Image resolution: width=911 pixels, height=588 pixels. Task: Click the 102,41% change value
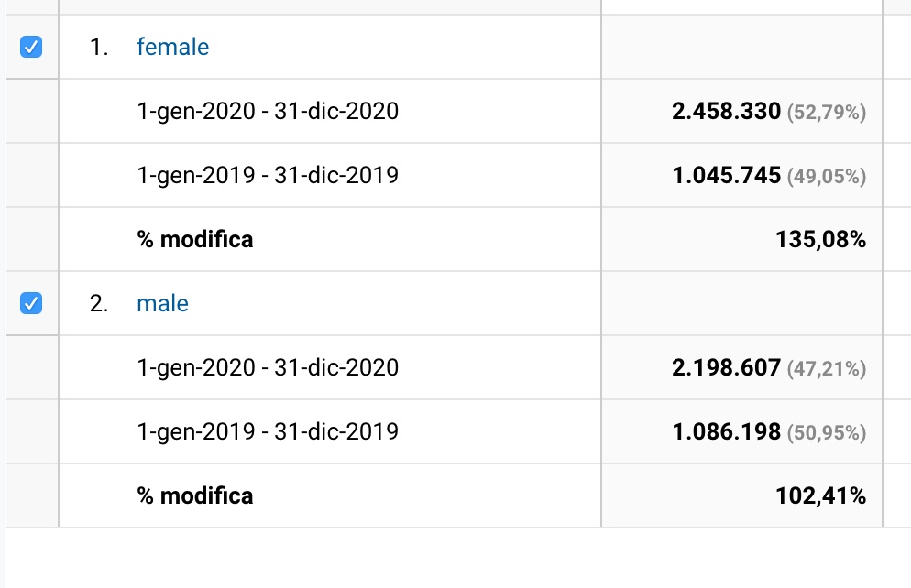click(x=820, y=496)
